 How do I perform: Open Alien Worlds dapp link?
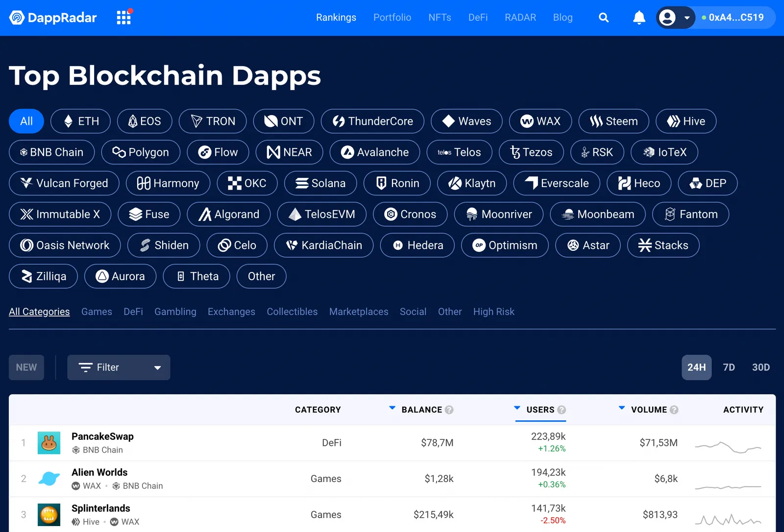pyautogui.click(x=99, y=472)
